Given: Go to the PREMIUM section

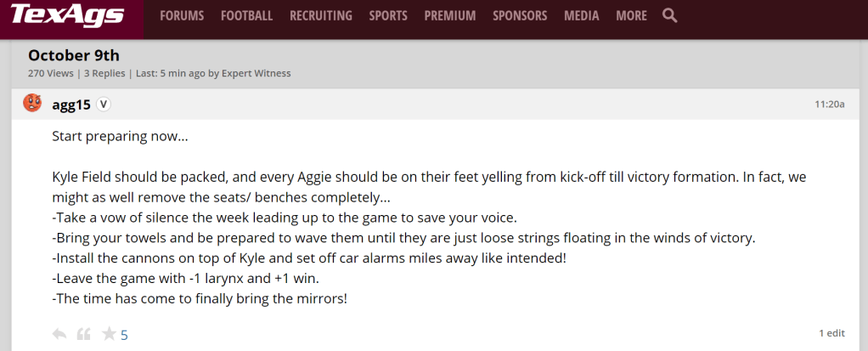Looking at the screenshot, I should 449,15.
